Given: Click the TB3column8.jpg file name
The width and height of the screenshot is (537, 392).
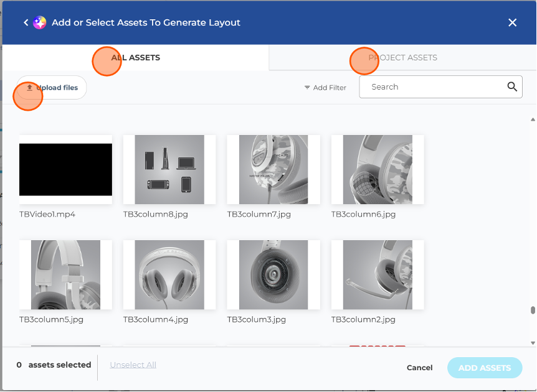Looking at the screenshot, I should click(156, 215).
